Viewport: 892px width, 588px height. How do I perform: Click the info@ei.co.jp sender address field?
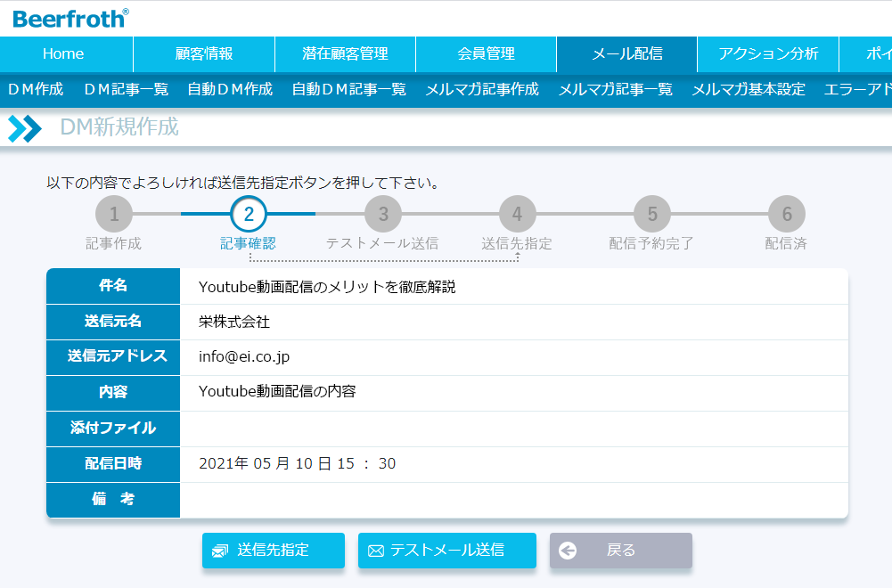(x=244, y=356)
